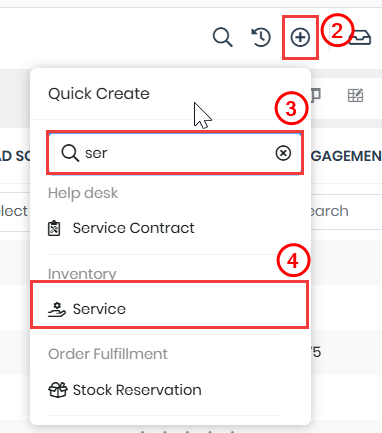Screen dimensions: 382x433
Task: Click the Service Contract clipboard icon
Action: point(54,229)
